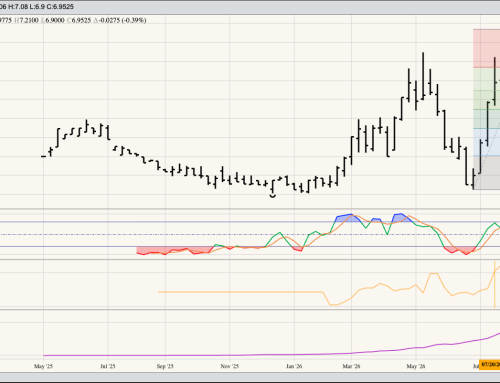Screen dimensions: 500x383
Task: Click the H7.2100 high value in the data line
Action: [26, 20]
